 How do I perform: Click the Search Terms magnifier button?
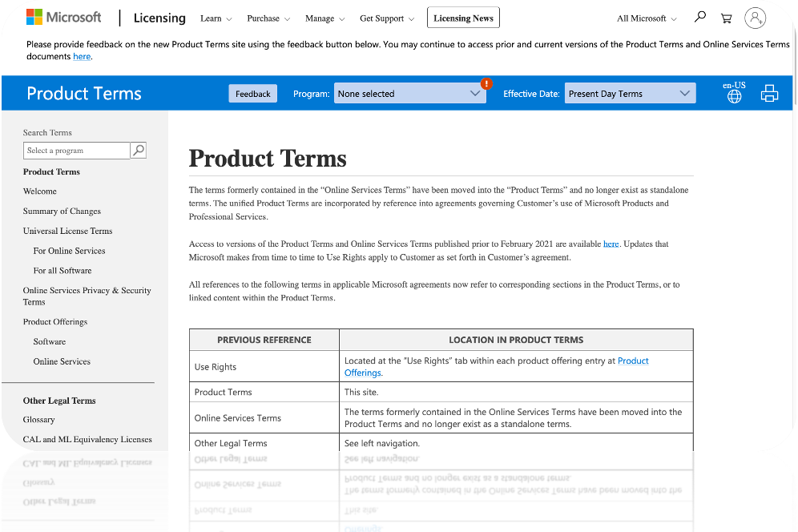tap(139, 150)
